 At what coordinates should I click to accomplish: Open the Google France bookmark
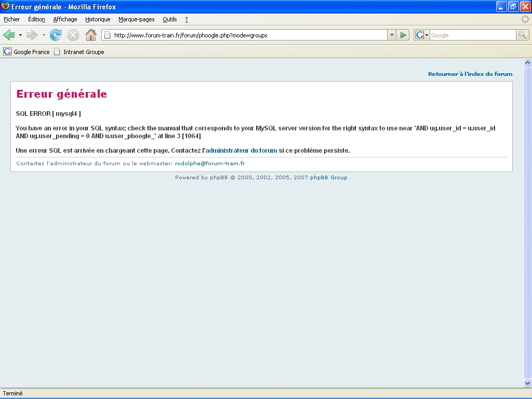26,52
